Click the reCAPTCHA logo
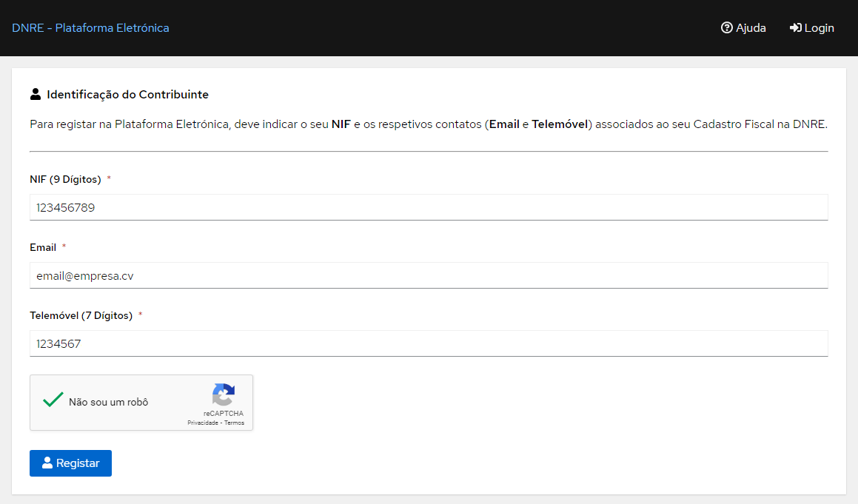The height and width of the screenshot is (504, 858). (223, 394)
